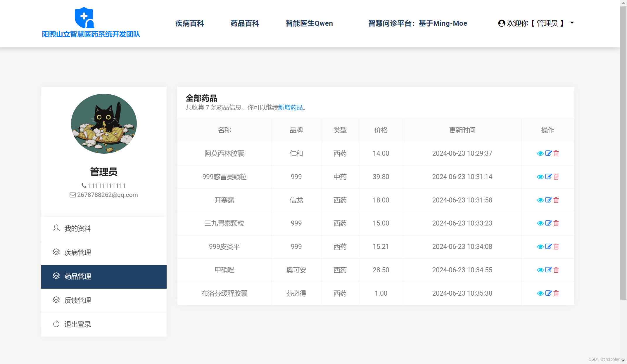Open the 药品百科 navigation item

point(245,23)
